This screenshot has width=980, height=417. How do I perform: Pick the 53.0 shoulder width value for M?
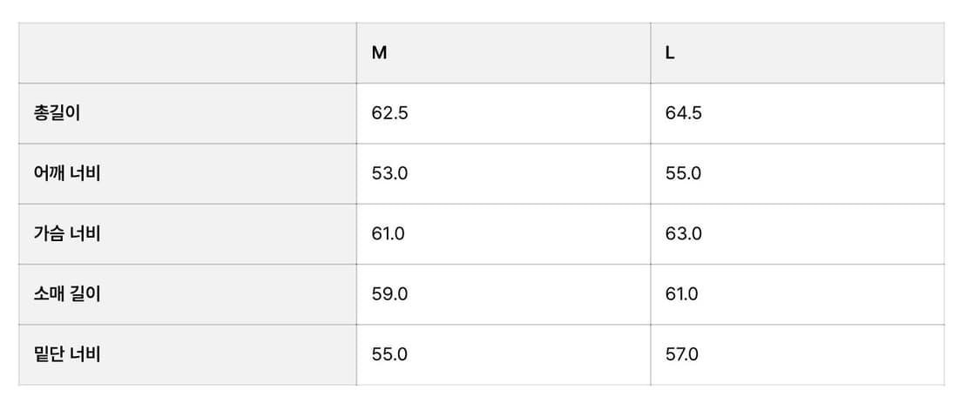pos(389,173)
